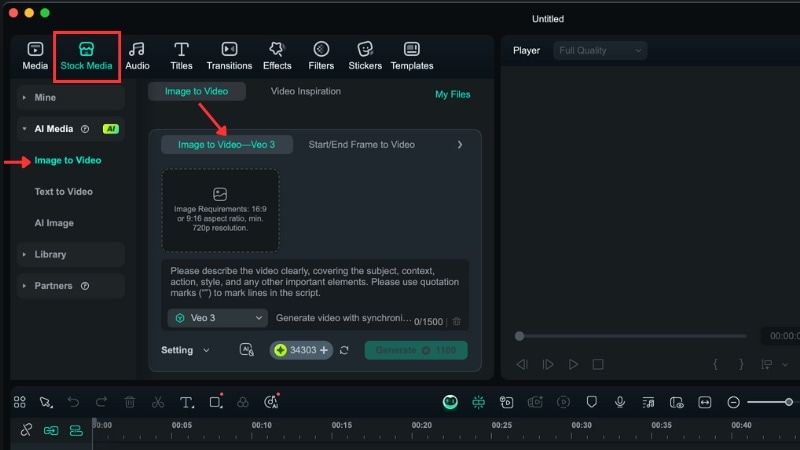Select Start/End Frame to Video mode
This screenshot has width=800, height=450.
coord(361,144)
